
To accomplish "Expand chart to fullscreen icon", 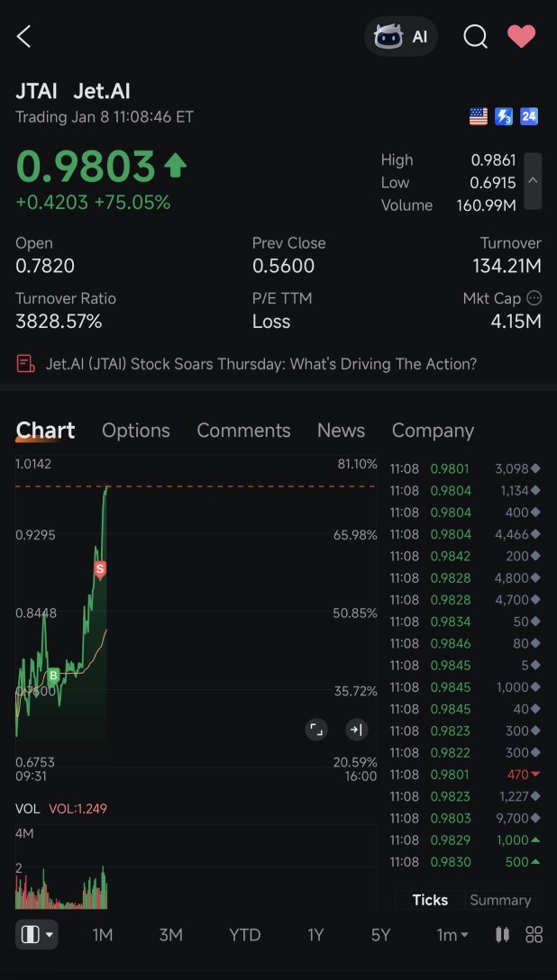I will tap(316, 730).
